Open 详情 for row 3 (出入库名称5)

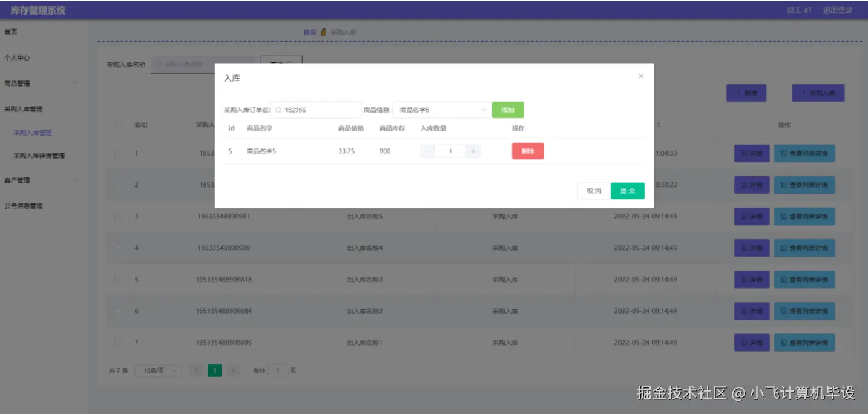tap(752, 217)
